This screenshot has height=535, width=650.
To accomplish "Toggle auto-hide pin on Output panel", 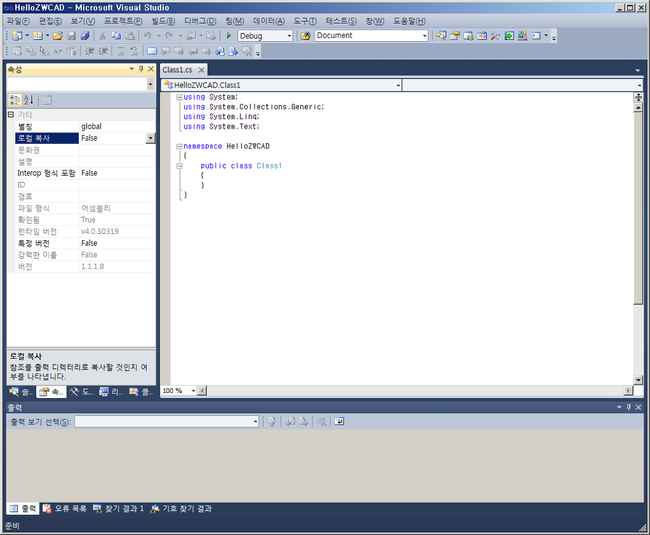I will (628, 407).
